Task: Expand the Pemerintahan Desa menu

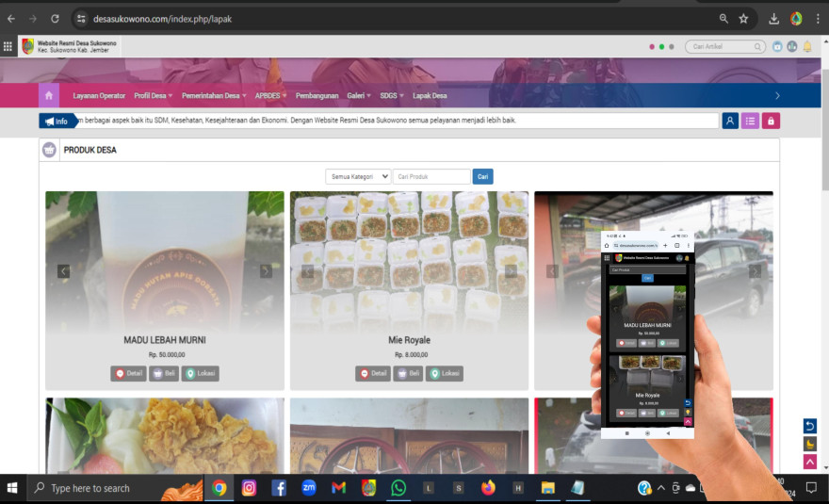Action: (x=213, y=95)
